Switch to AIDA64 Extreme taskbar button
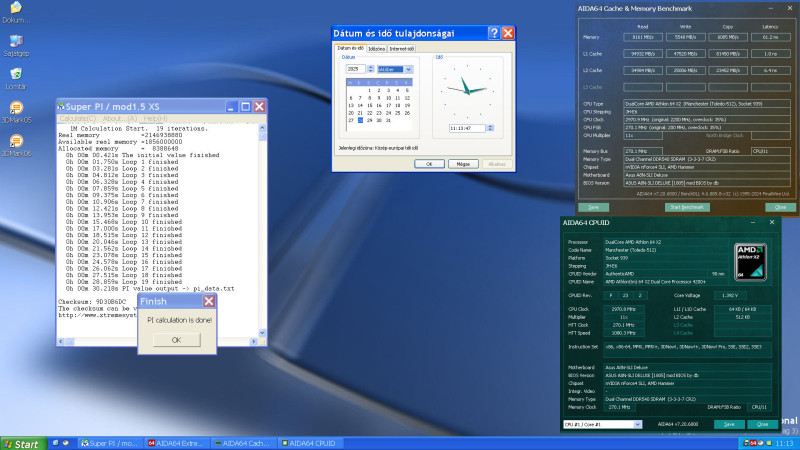Screen dimensions: 800x450 [x=177, y=443]
